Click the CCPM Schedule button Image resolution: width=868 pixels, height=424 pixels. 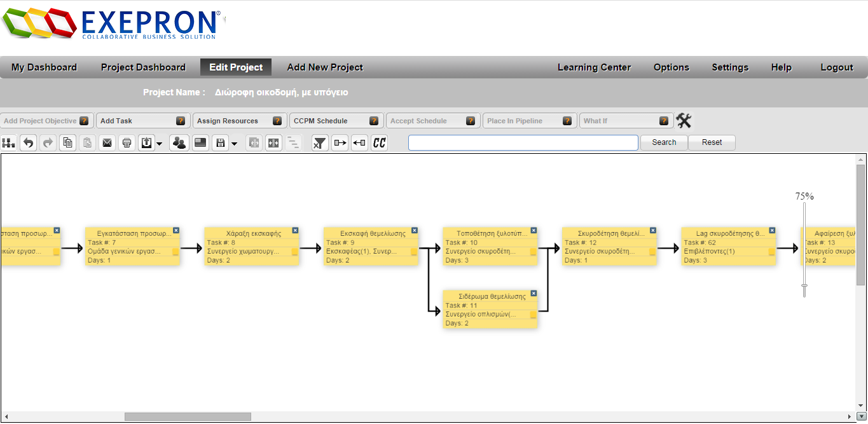[337, 121]
